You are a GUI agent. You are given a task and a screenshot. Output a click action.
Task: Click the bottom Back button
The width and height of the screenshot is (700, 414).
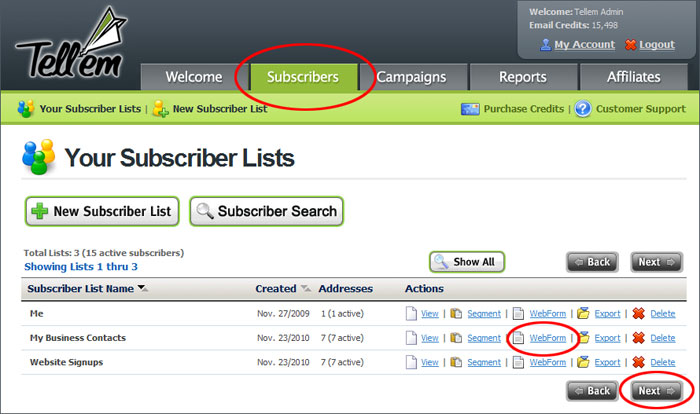592,391
